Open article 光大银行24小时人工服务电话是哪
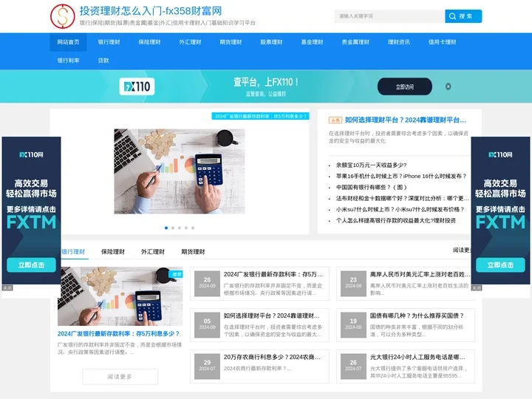 point(417,357)
